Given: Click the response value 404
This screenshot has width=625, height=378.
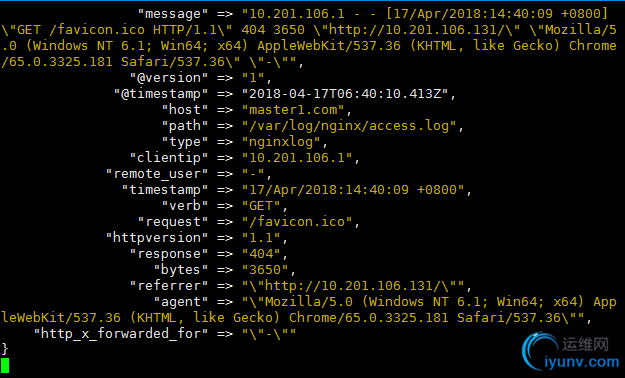Looking at the screenshot, I should pos(261,254).
